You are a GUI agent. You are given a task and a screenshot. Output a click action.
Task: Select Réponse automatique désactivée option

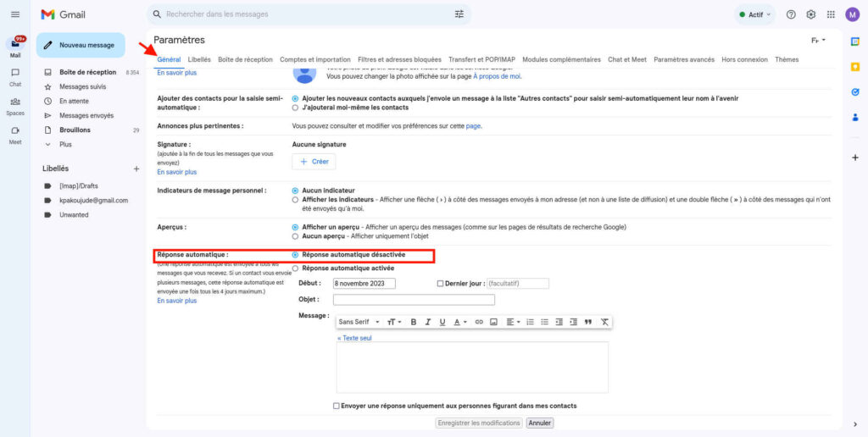click(295, 255)
